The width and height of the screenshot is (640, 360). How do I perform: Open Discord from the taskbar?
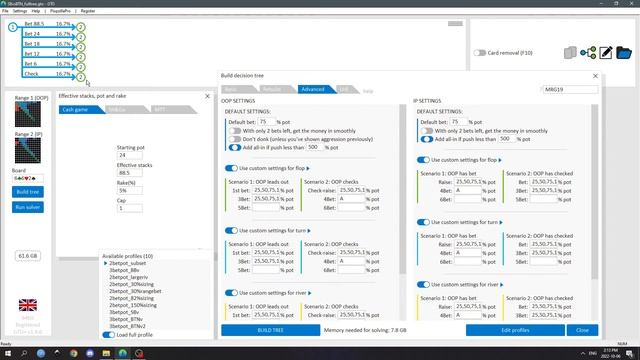[90, 353]
